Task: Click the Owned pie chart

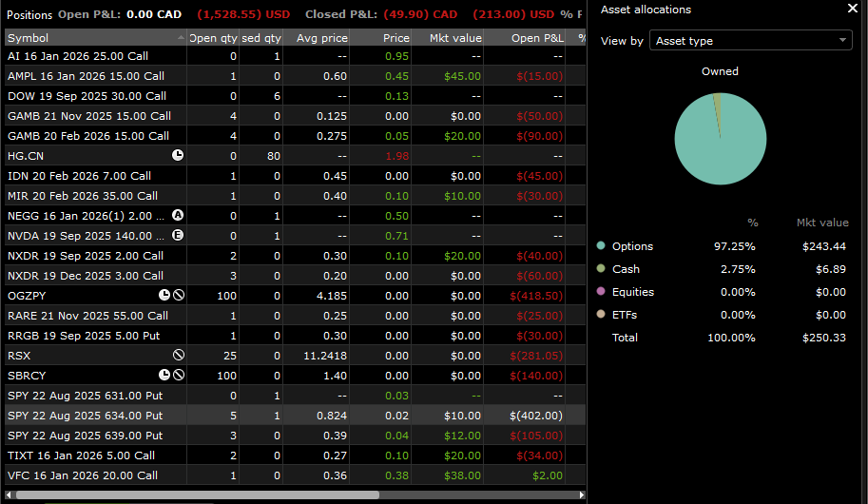Action: [x=721, y=139]
